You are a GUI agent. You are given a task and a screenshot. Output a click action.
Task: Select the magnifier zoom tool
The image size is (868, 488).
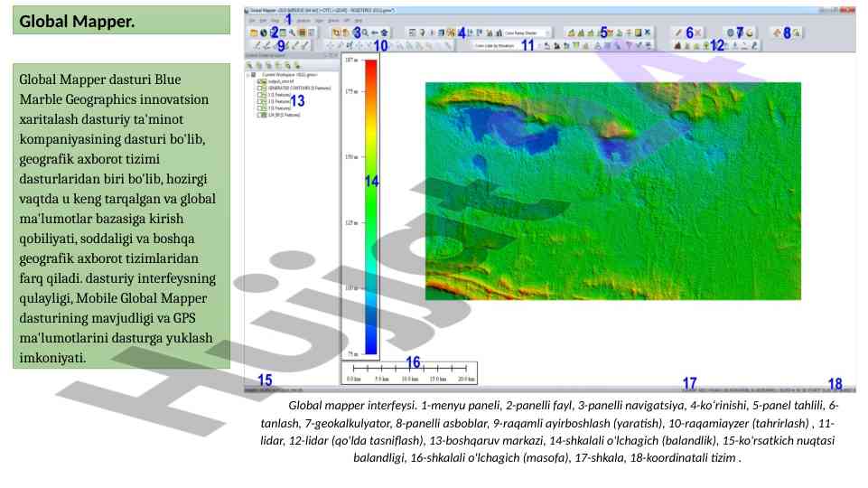pos(366,33)
